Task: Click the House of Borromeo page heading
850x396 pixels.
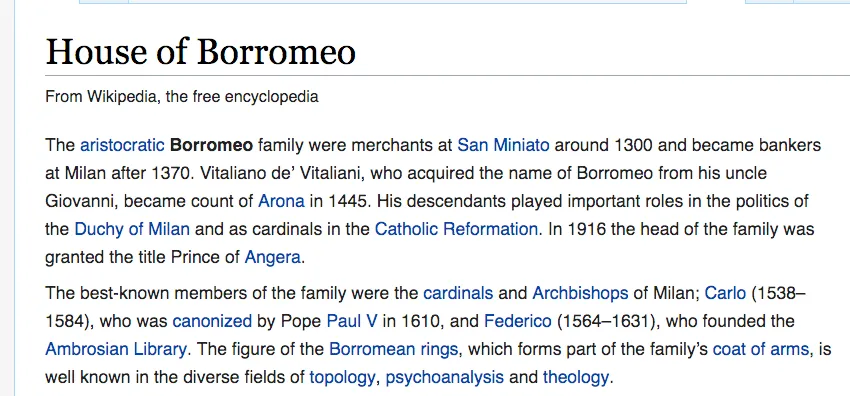Action: 201,52
